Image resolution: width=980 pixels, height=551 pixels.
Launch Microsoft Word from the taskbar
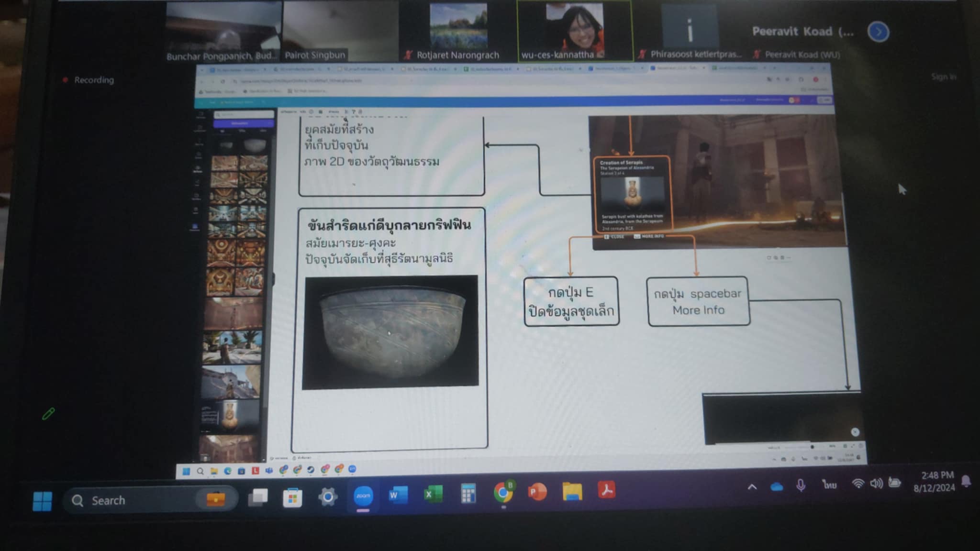click(398, 495)
